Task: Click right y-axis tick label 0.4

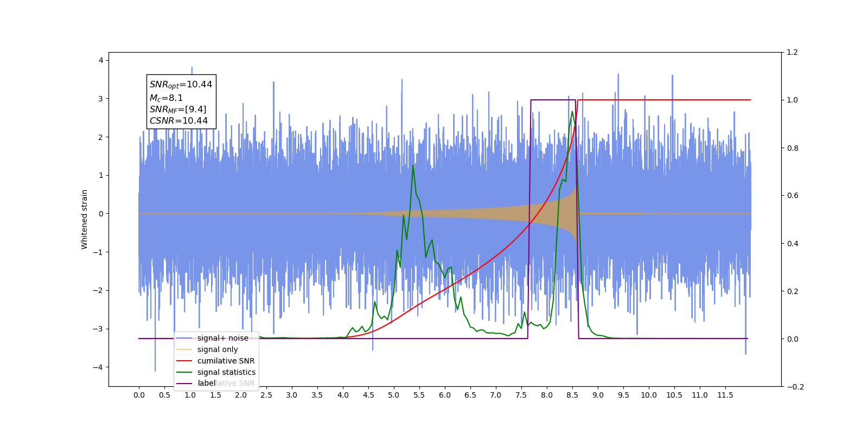Action: 792,243
